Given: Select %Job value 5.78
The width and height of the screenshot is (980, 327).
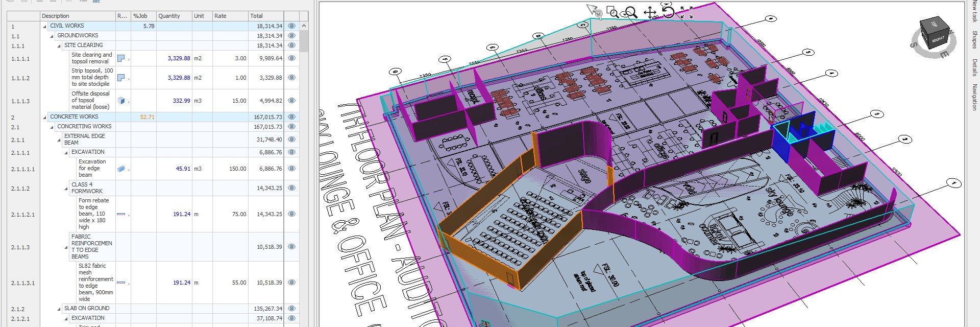Looking at the screenshot, I should [x=149, y=26].
